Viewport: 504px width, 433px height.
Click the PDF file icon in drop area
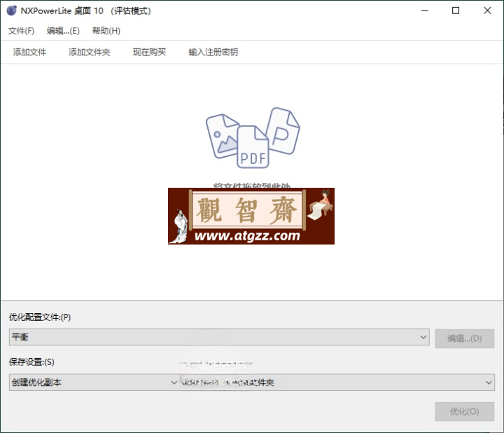tap(253, 147)
